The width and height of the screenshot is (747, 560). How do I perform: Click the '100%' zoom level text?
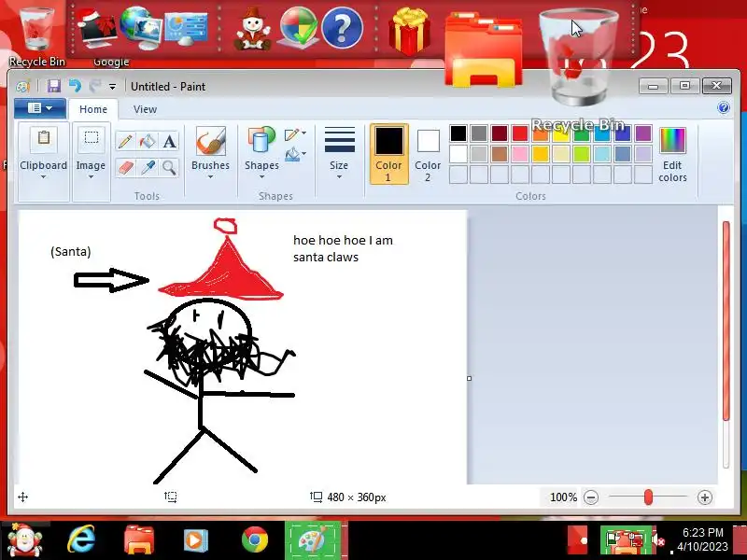coord(563,497)
